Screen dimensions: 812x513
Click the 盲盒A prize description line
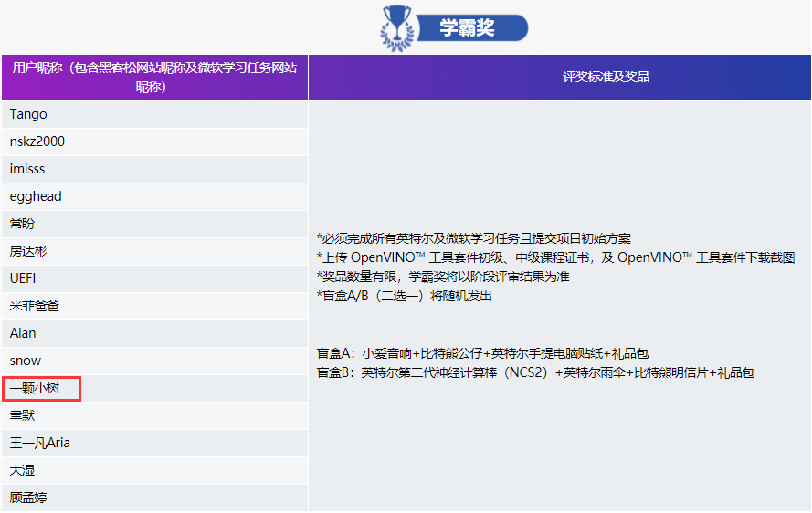(482, 353)
